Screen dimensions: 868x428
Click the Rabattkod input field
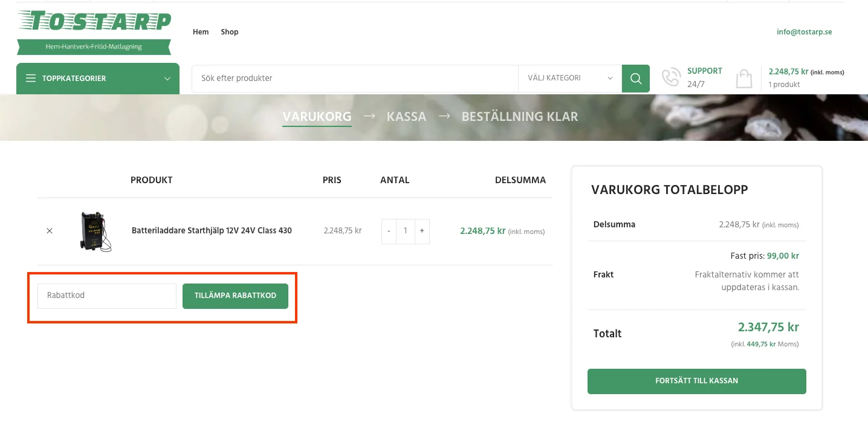tap(106, 296)
